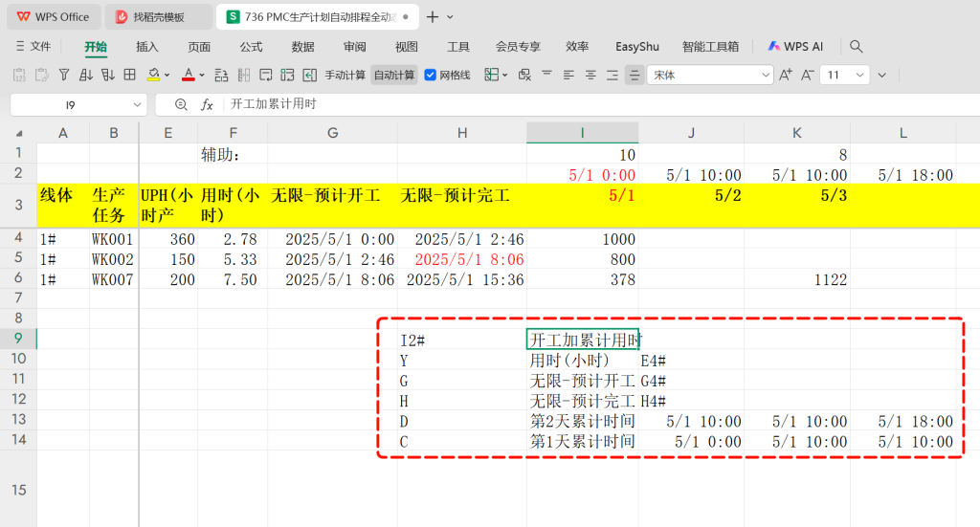This screenshot has height=527, width=980.
Task: Sort ascending with the A-Z icon
Action: pos(85,75)
